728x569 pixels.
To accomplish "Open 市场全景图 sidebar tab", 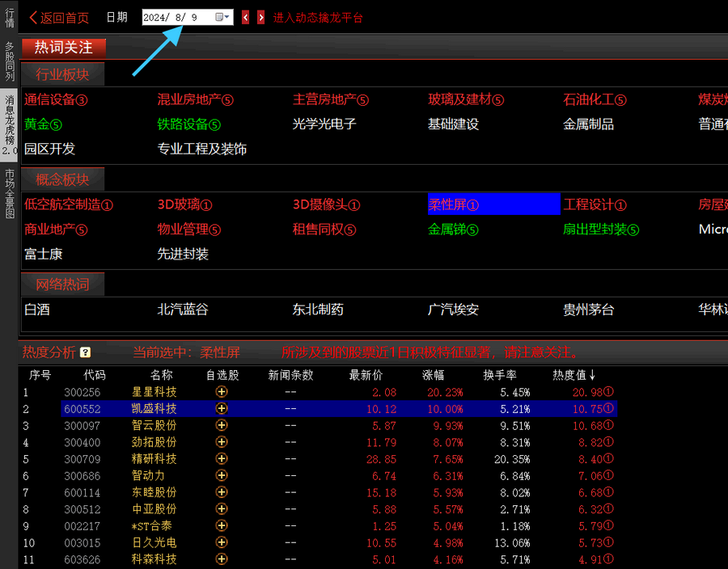I will 10,194.
